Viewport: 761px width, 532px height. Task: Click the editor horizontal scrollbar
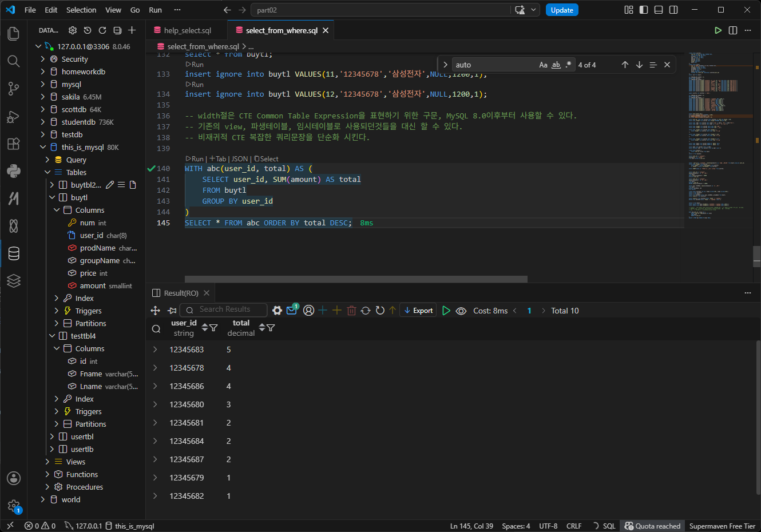coord(356,279)
